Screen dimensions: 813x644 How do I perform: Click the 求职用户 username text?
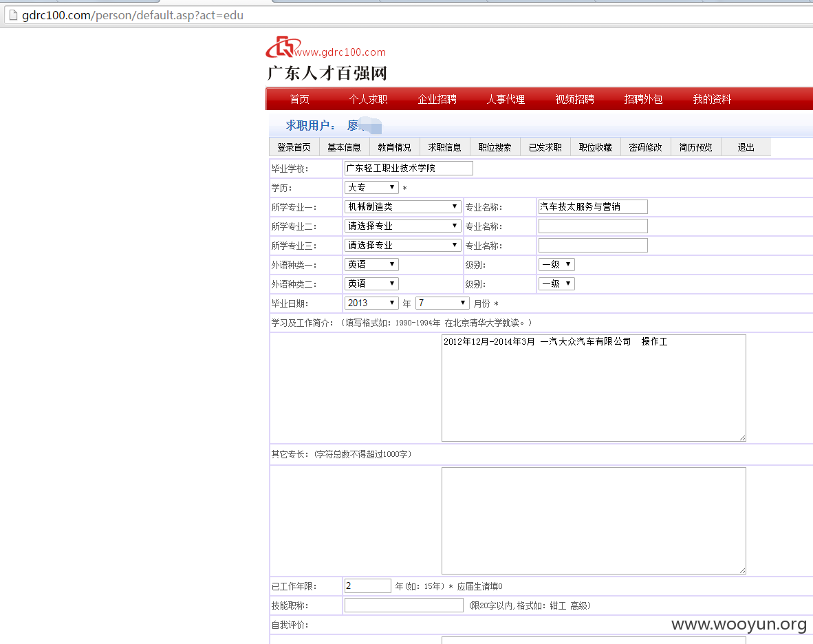(364, 125)
